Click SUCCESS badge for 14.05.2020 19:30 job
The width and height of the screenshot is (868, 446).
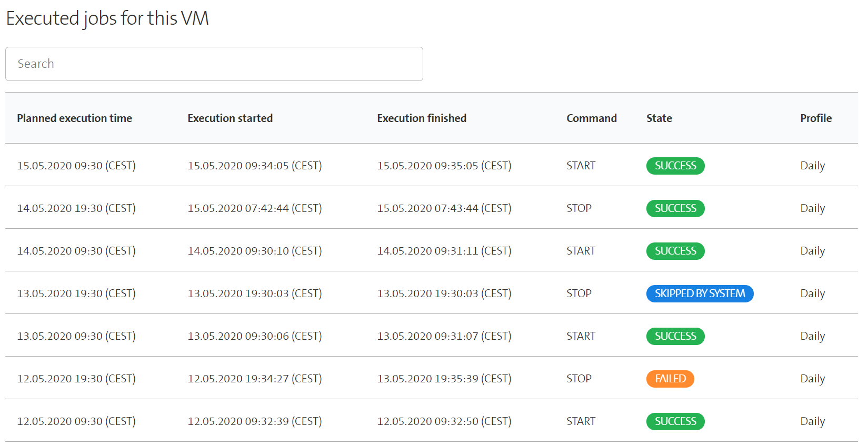[x=675, y=208]
